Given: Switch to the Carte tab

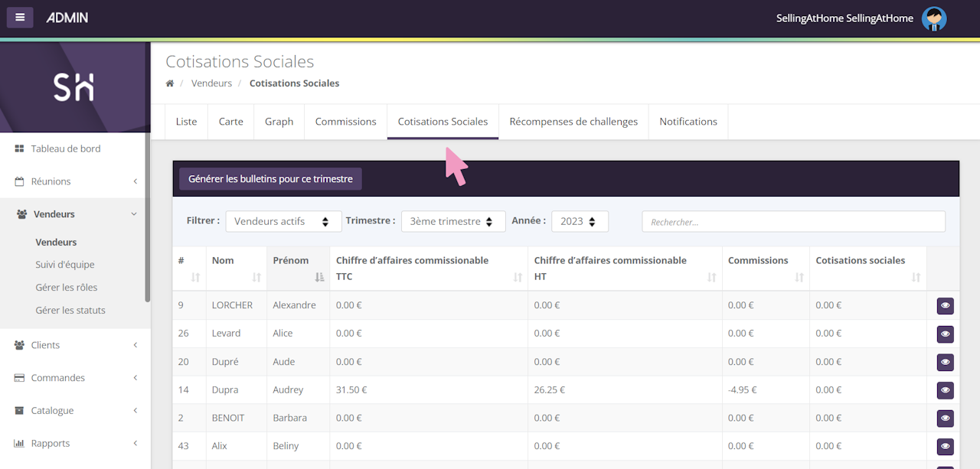Looking at the screenshot, I should click(231, 122).
